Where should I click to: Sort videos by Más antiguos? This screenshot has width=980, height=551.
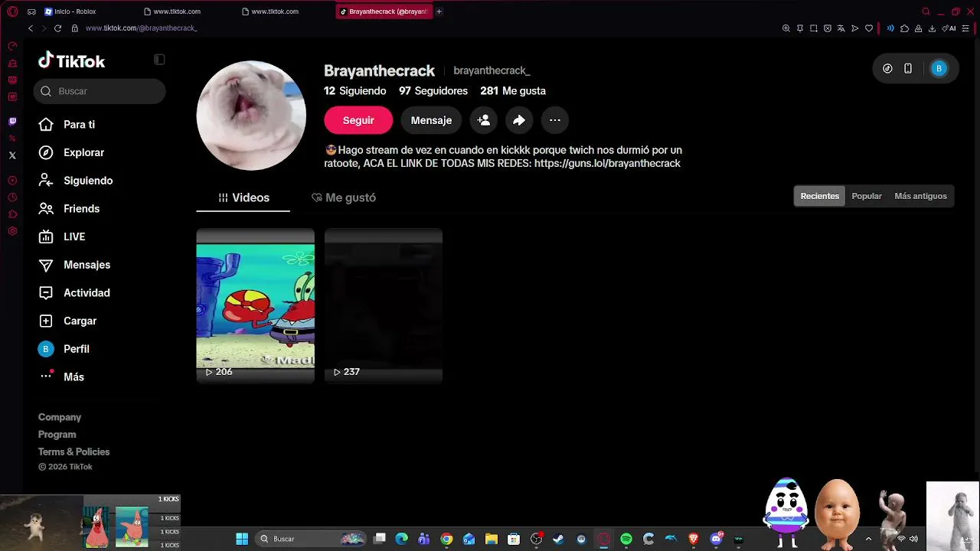tap(921, 196)
